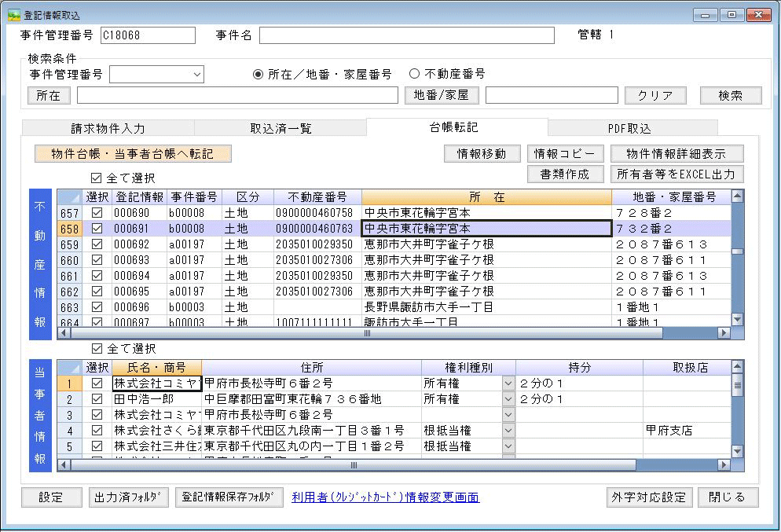Go to the 取込済一覧 tab

tap(280, 128)
